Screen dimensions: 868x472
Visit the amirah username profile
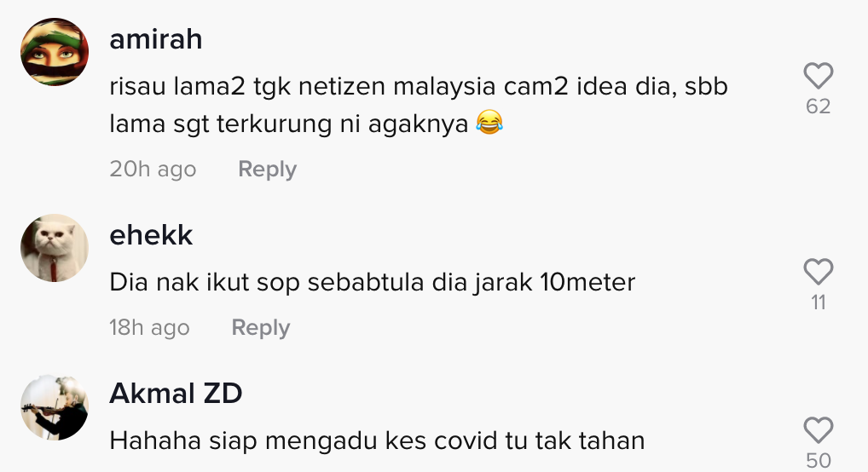click(155, 39)
